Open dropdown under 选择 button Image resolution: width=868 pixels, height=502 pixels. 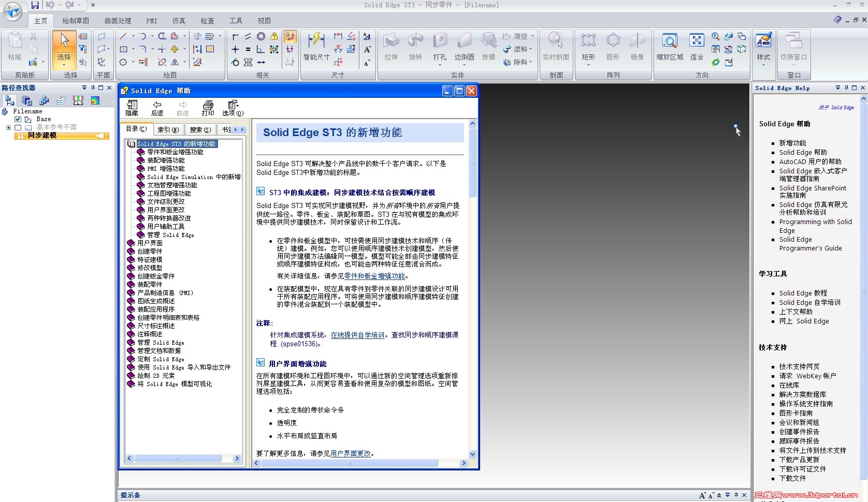click(x=64, y=65)
